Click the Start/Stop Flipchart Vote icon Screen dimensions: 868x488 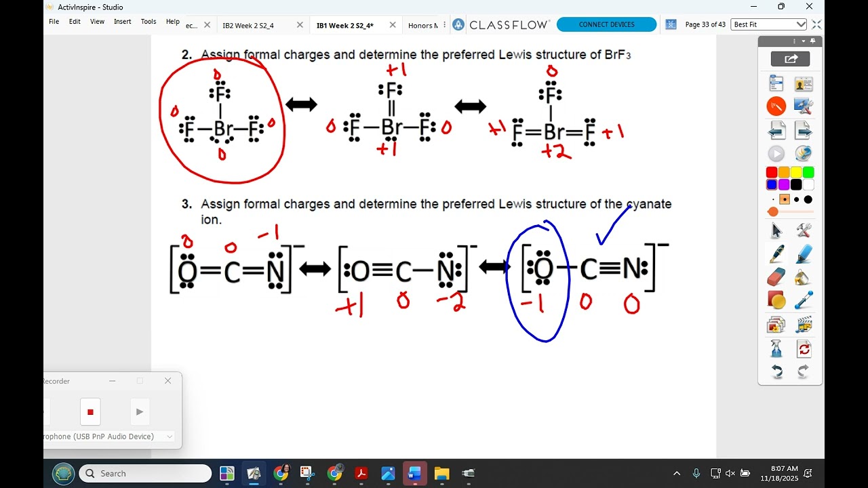click(776, 154)
